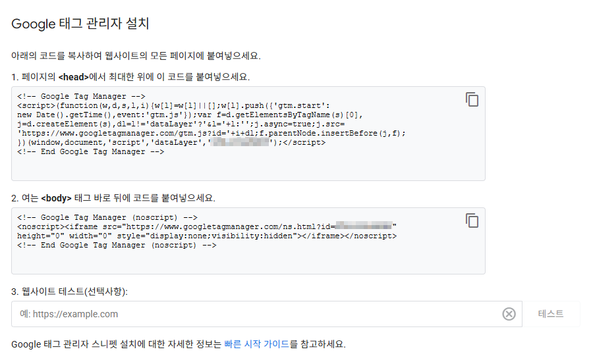Click the 테스트 button

point(551,314)
